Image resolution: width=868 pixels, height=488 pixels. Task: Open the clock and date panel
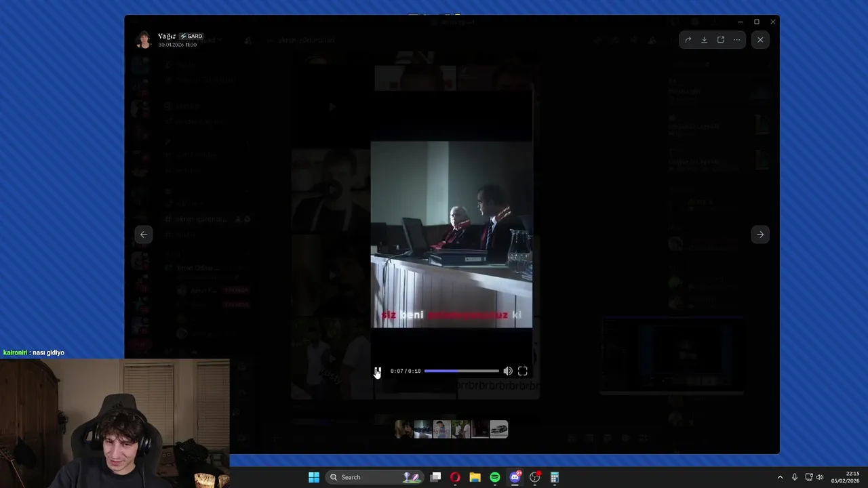point(845,477)
